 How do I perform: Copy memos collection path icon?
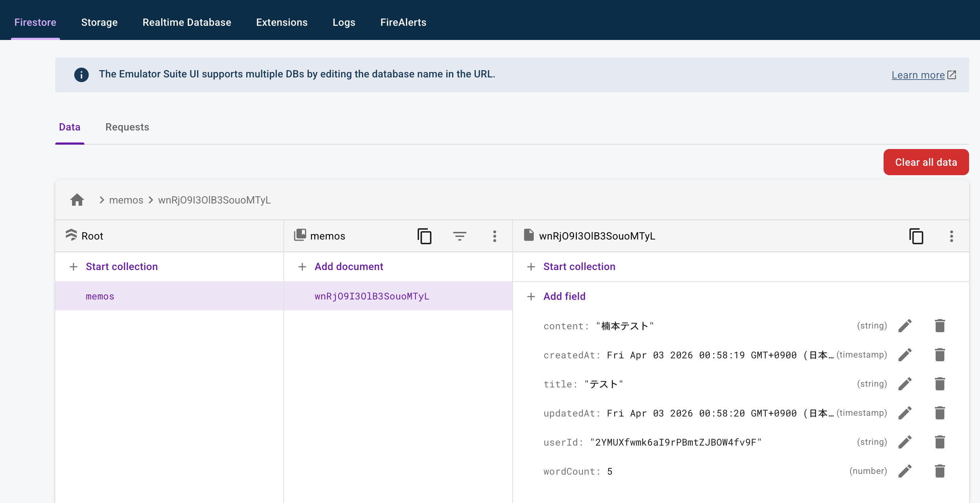click(424, 236)
